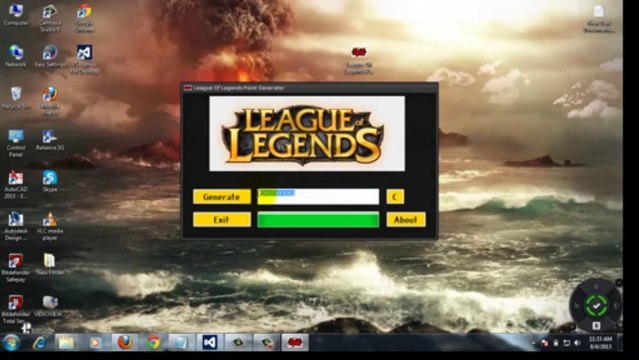Click the green progress bar

318,220
